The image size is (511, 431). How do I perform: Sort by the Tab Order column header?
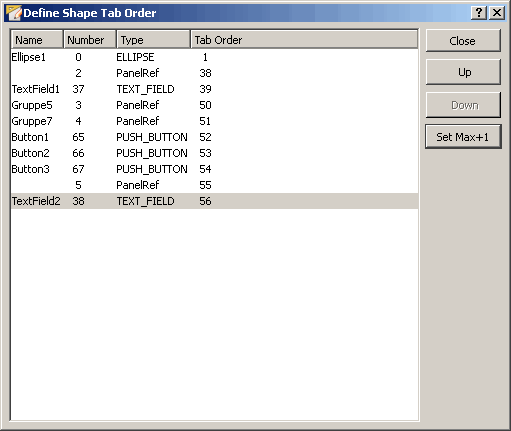(304, 40)
